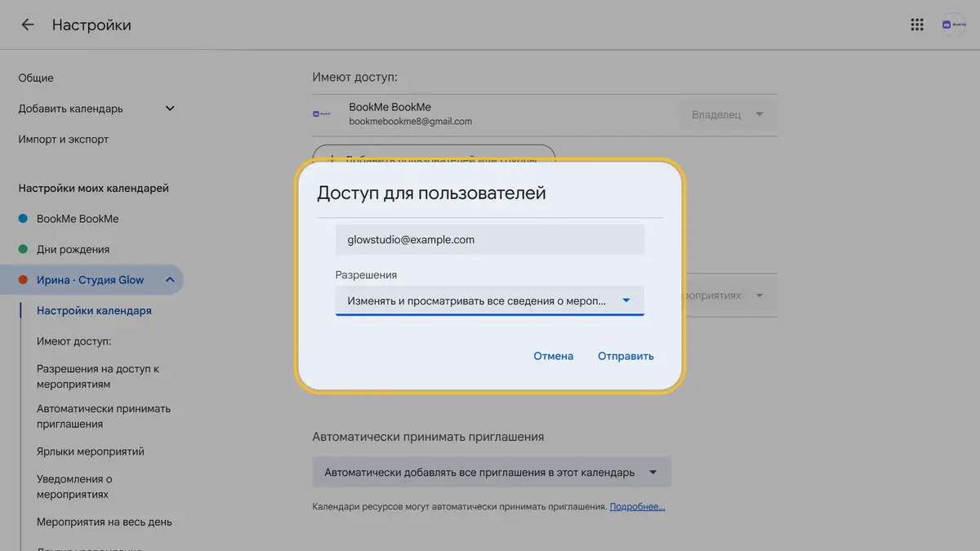Select the green birthdays calendar dot
The width and height of the screenshot is (980, 551).
tap(23, 250)
